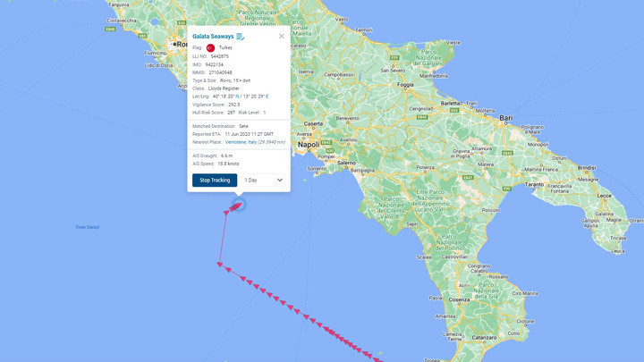644x362 pixels.
Task: Click the Taranto city label
Action: pos(534,185)
